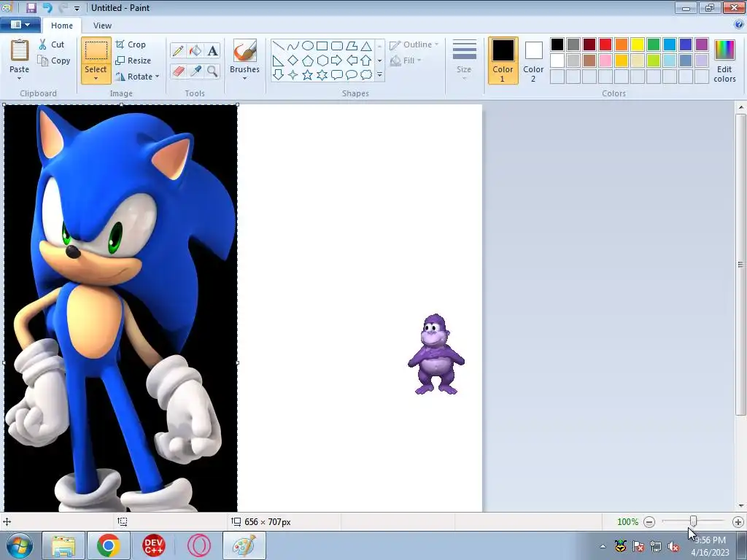Expand the Paste dropdown arrow

click(20, 78)
